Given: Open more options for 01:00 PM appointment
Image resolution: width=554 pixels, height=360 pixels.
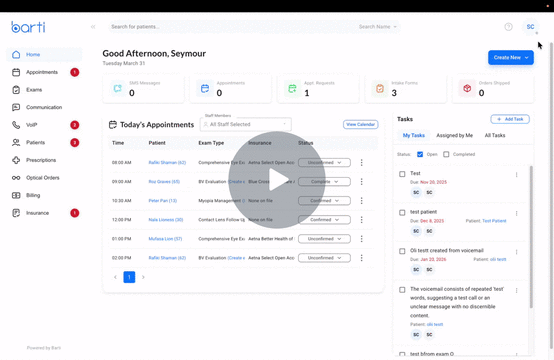Looking at the screenshot, I should pos(361,239).
